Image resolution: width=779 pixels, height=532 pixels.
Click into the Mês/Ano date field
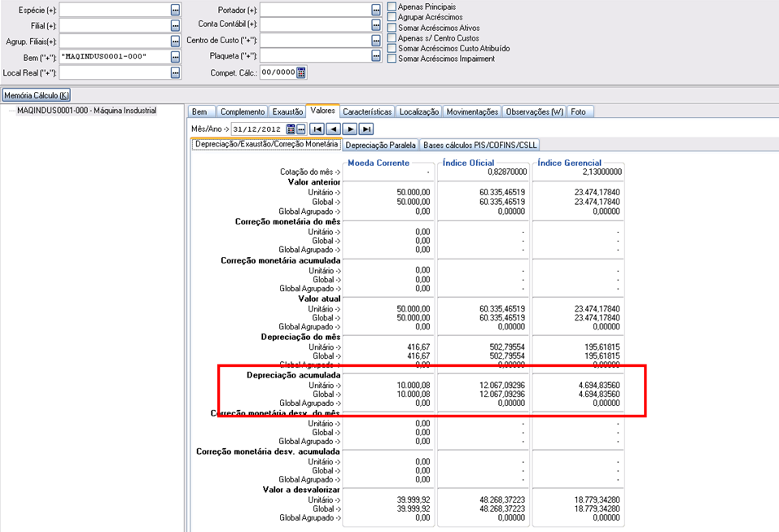click(x=256, y=129)
